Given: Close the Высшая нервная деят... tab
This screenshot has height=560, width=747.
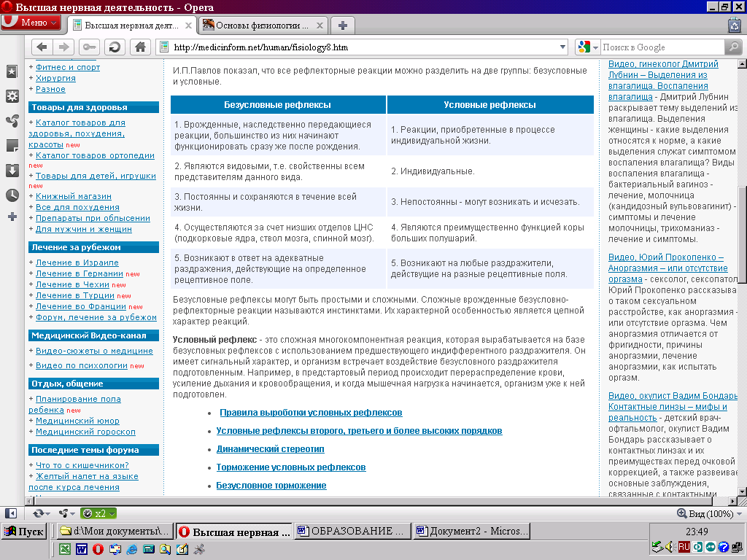Looking at the screenshot, I should [x=189, y=26].
